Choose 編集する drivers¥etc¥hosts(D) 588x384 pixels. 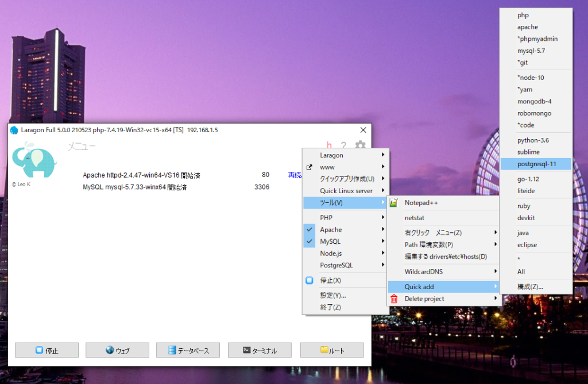tap(444, 257)
